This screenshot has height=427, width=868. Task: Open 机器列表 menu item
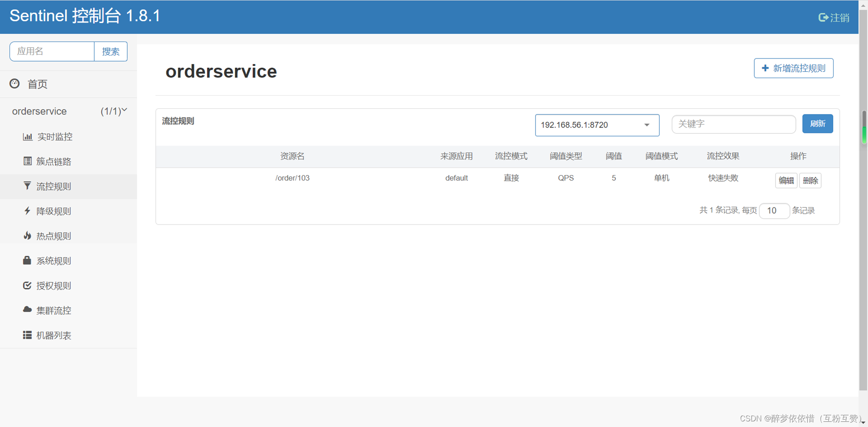point(69,335)
